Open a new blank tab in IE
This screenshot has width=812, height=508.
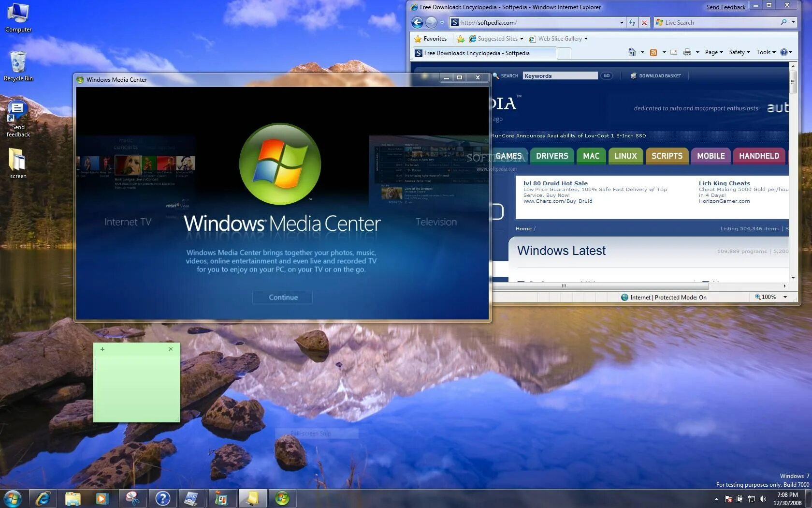[564, 53]
